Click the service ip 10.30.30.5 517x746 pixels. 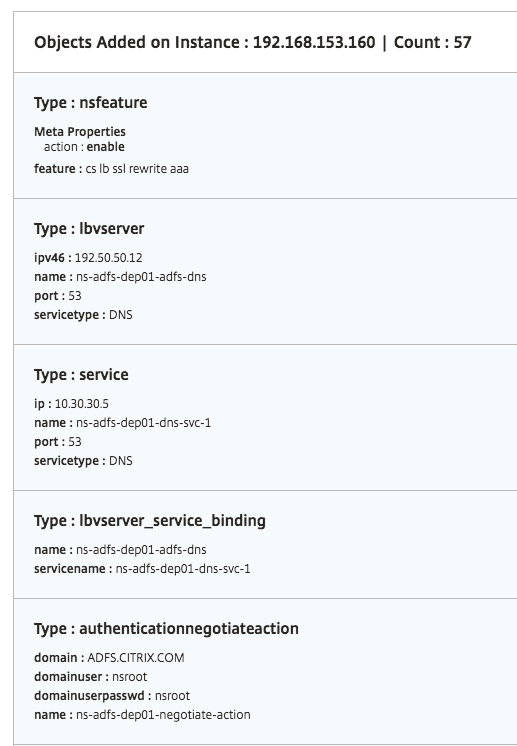click(x=81, y=403)
